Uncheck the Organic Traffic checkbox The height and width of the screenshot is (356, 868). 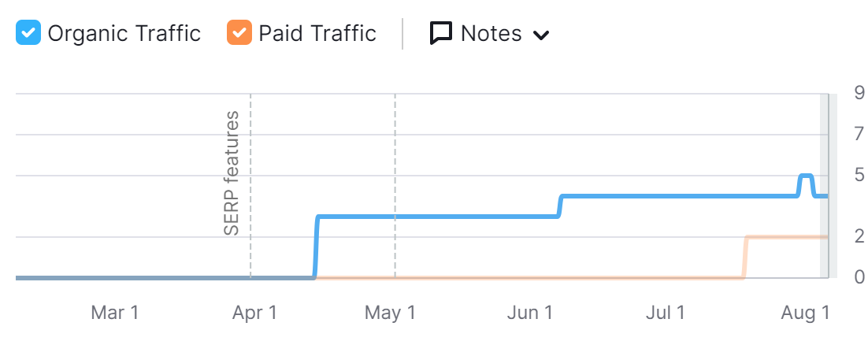coord(29,34)
